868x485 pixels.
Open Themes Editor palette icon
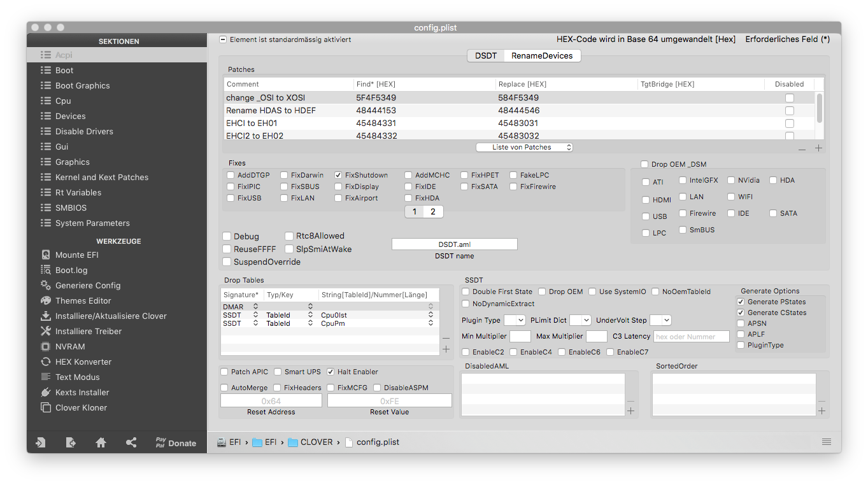(46, 300)
